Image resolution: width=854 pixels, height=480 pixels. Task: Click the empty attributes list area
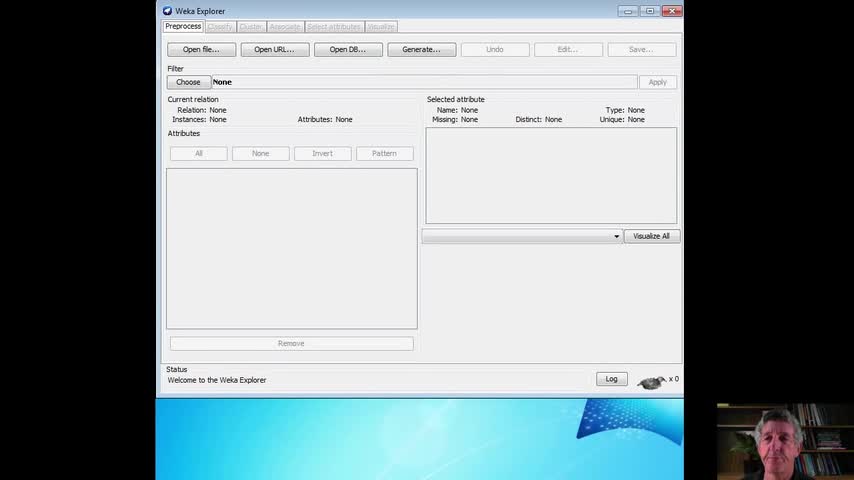pos(292,248)
